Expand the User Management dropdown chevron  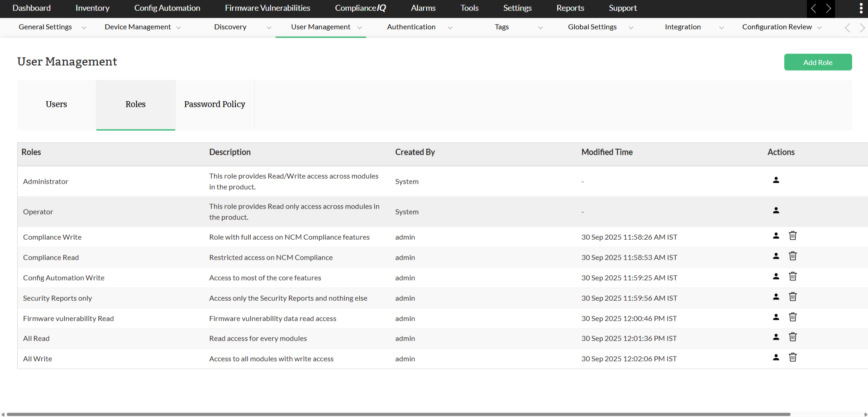click(x=359, y=28)
